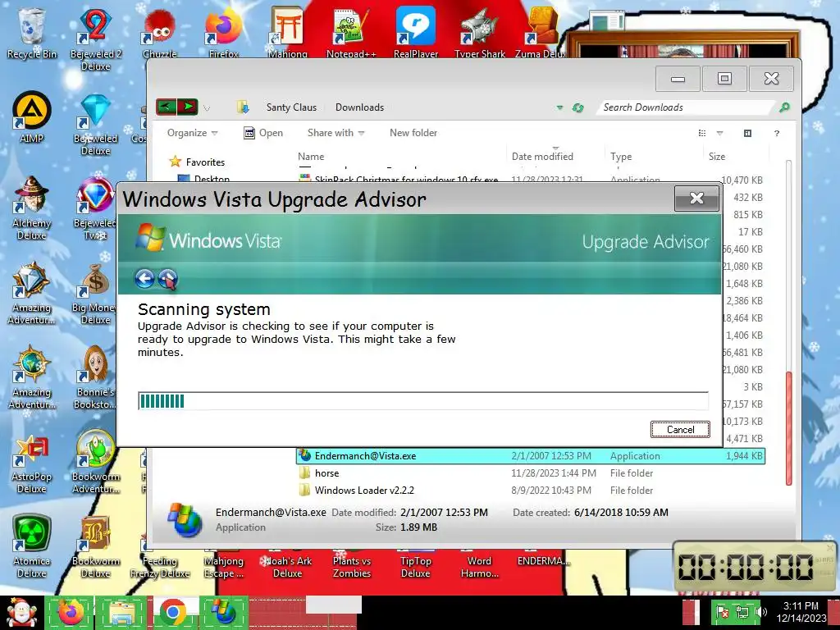Image resolution: width=840 pixels, height=630 pixels.
Task: Open Firefox from taskbar
Action: [x=71, y=613]
